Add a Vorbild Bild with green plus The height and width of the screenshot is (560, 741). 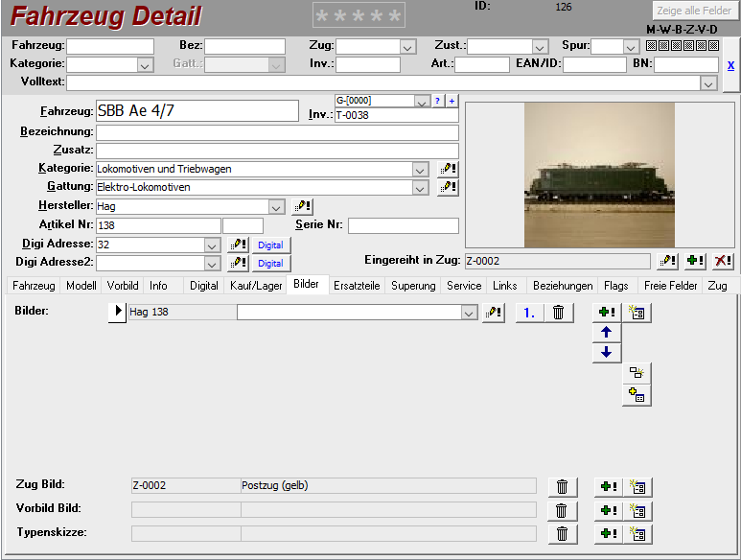click(x=609, y=511)
